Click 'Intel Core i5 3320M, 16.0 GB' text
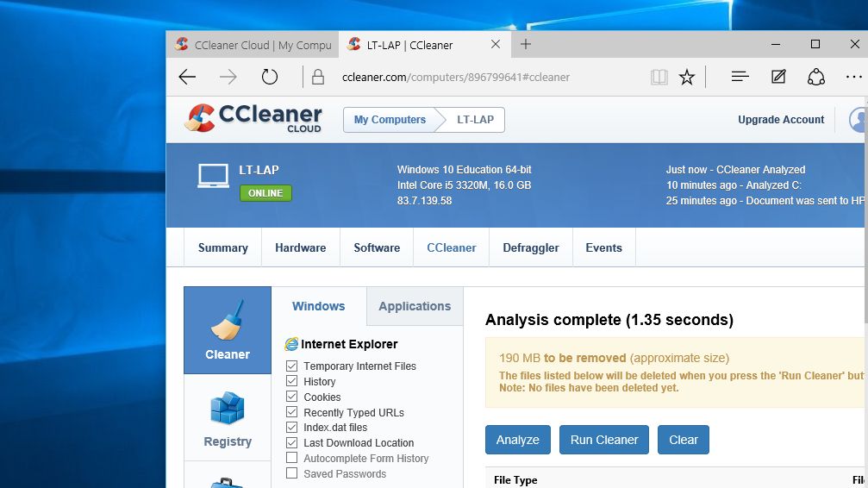The width and height of the screenshot is (868, 488). point(464,185)
